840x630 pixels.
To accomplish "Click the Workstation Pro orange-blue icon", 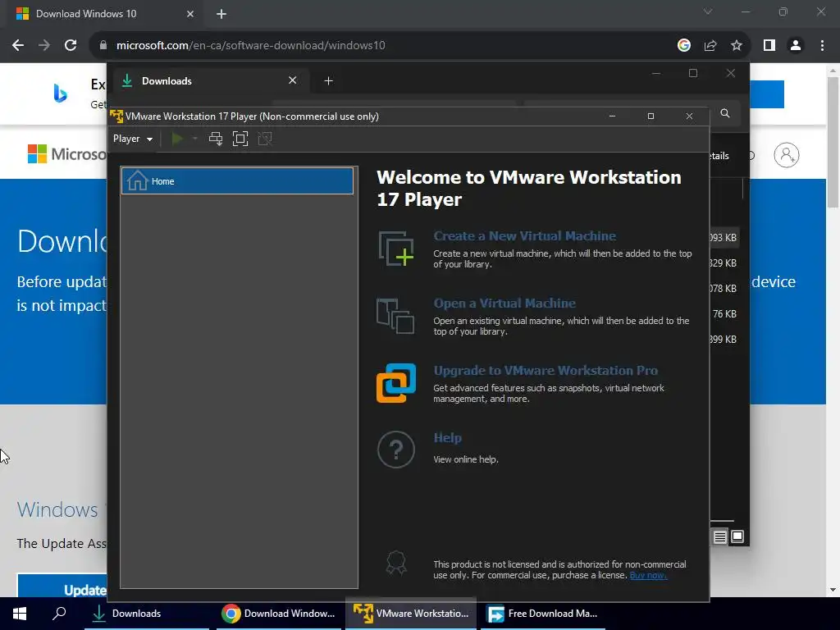I will pyautogui.click(x=396, y=383).
